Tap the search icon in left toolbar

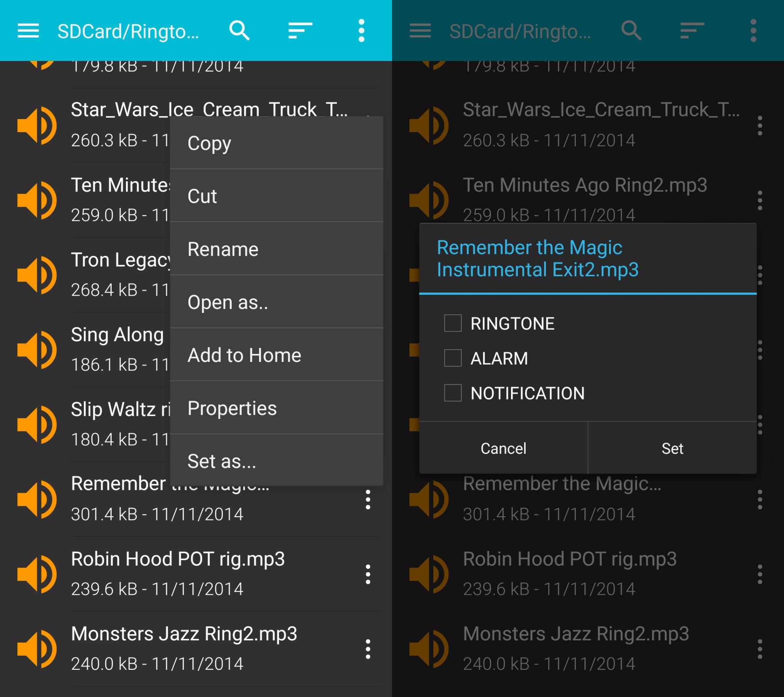click(239, 31)
